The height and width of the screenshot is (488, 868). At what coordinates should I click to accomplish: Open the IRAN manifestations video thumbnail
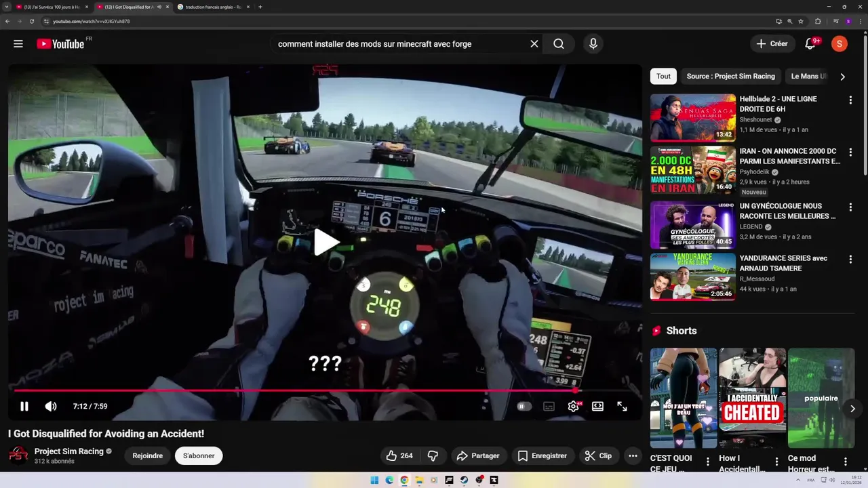point(693,171)
